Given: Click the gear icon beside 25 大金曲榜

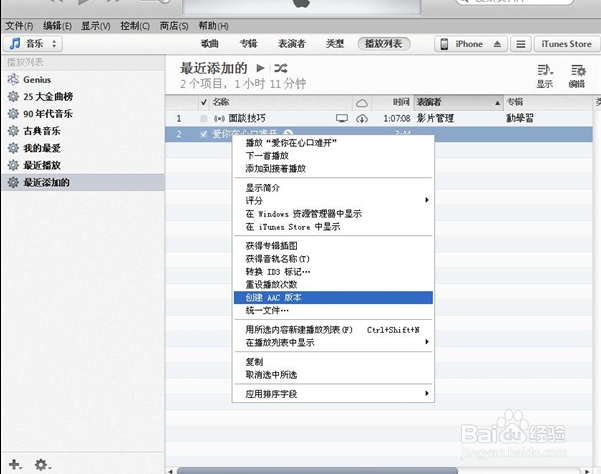Looking at the screenshot, I should point(13,97).
